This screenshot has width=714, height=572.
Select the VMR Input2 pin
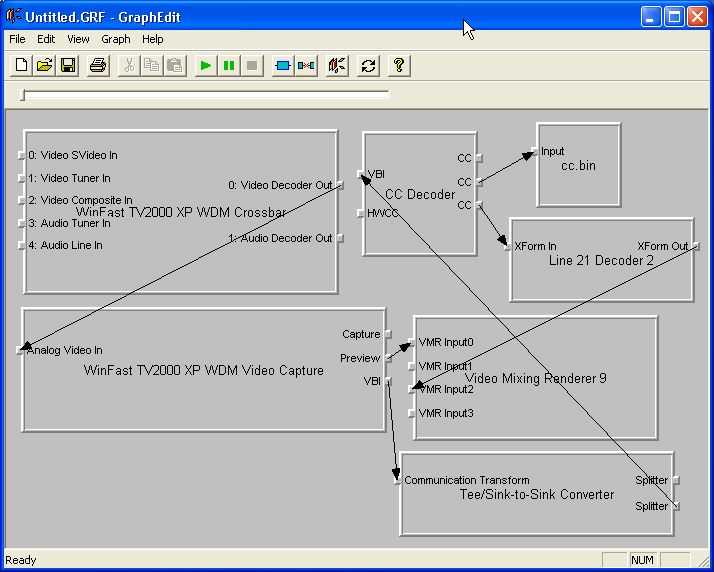[x=411, y=389]
